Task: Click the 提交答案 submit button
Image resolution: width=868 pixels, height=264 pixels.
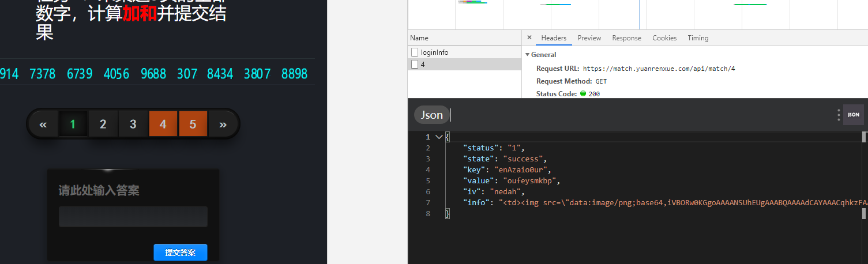Action: (x=180, y=252)
